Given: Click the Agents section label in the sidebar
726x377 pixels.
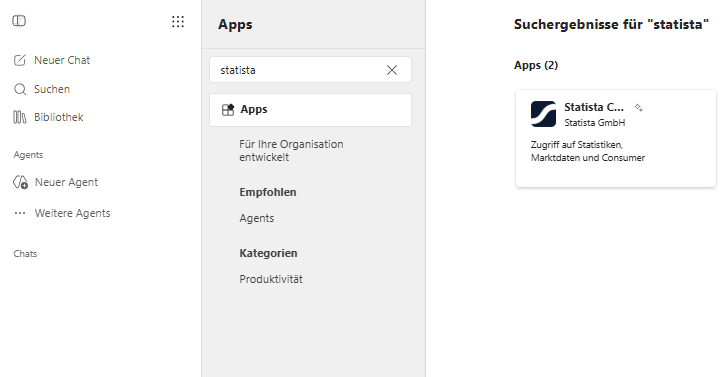Looking at the screenshot, I should point(28,155).
